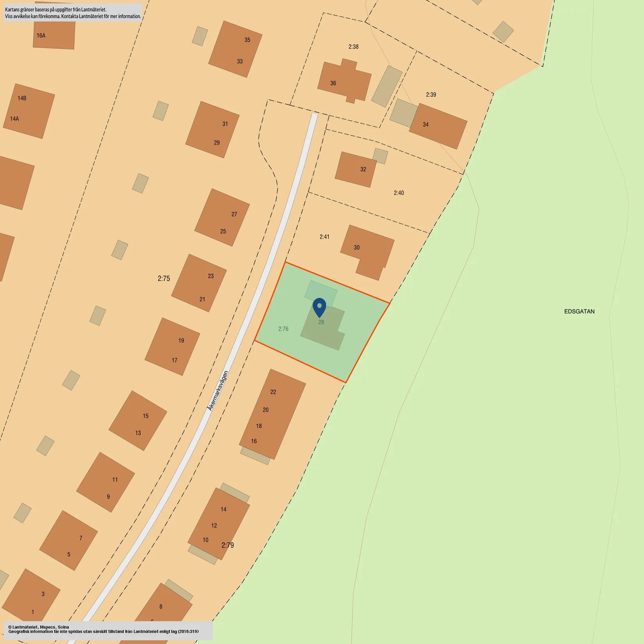The height and width of the screenshot is (644, 644).
Task: Click house number 22 label
Action: pyautogui.click(x=273, y=392)
